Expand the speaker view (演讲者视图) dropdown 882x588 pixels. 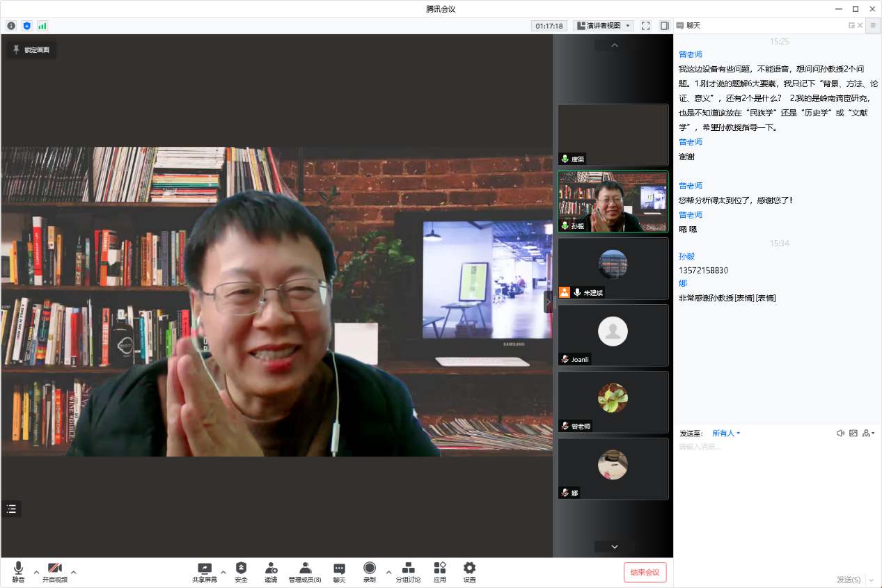click(603, 26)
